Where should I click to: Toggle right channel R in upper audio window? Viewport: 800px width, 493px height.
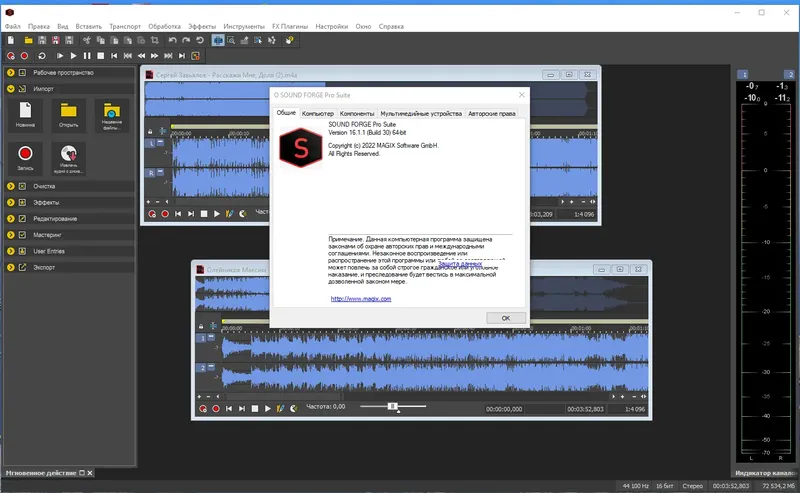click(151, 173)
